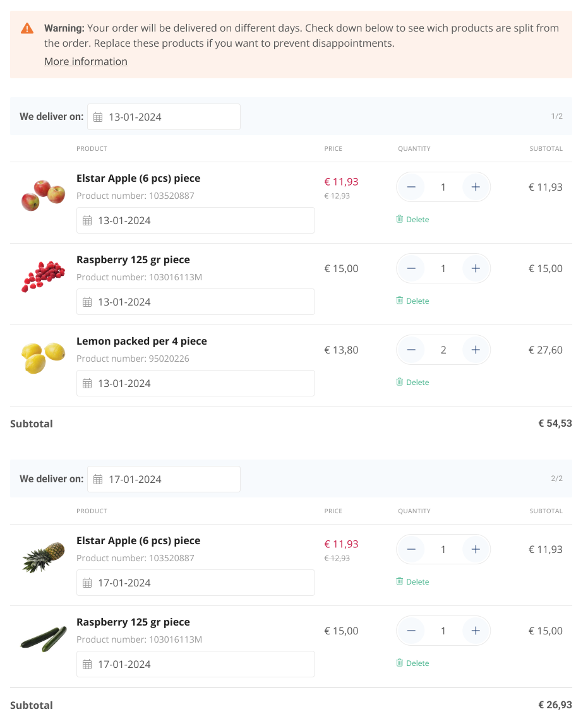
Task: Click the cucumber product image
Action: pyautogui.click(x=43, y=638)
